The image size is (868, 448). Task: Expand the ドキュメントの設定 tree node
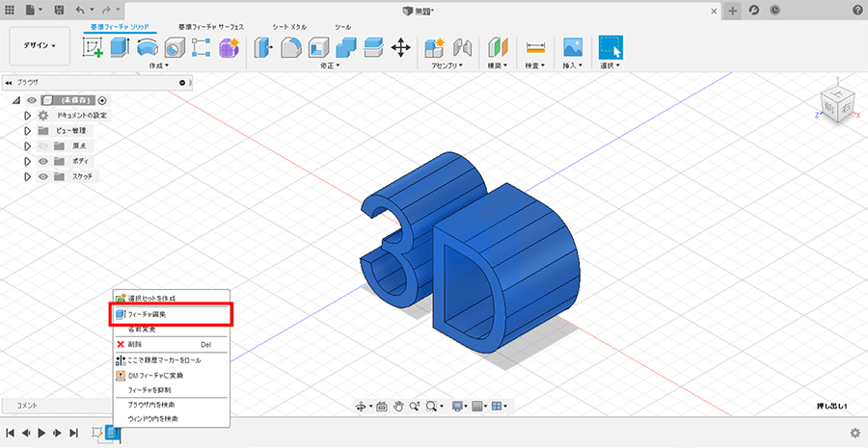(x=28, y=115)
